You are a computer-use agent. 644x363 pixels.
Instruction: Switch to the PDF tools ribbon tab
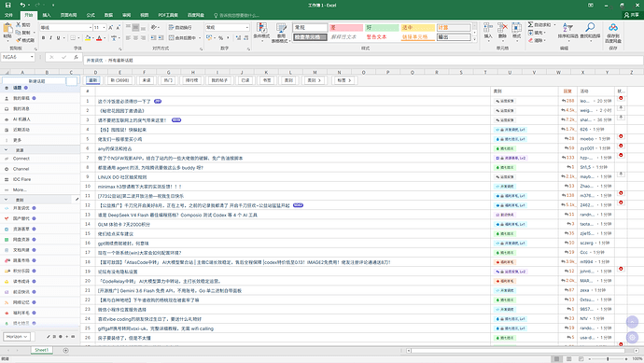(168, 15)
